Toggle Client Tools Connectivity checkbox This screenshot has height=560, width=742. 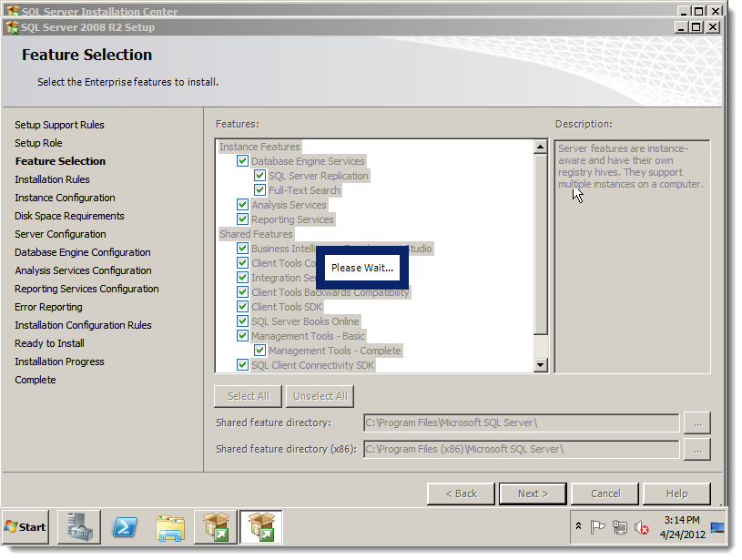(x=242, y=263)
